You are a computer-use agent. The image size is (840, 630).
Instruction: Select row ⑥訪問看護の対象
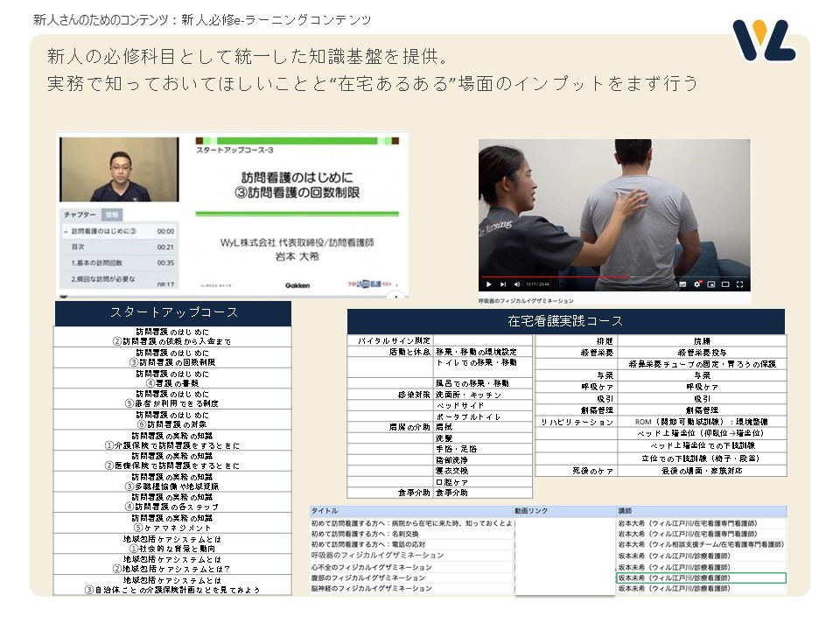point(172,419)
